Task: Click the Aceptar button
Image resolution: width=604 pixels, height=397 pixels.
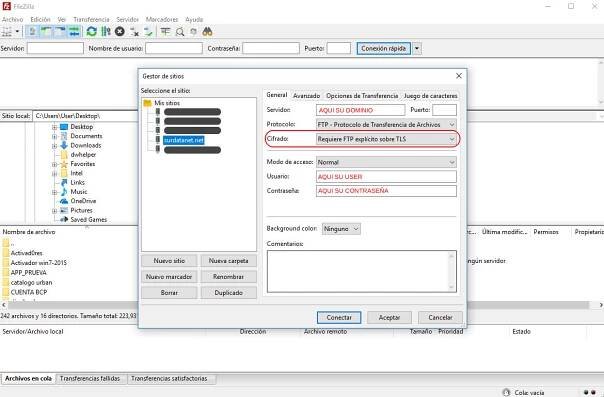Action: pyautogui.click(x=389, y=318)
